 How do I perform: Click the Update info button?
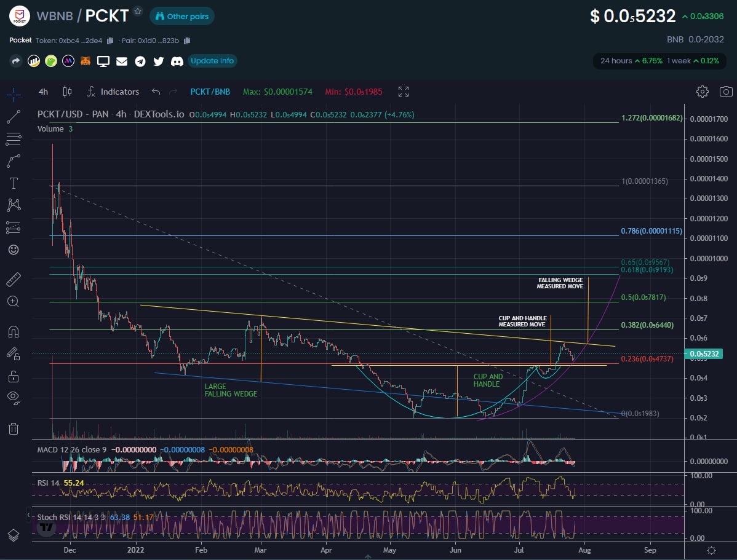212,61
